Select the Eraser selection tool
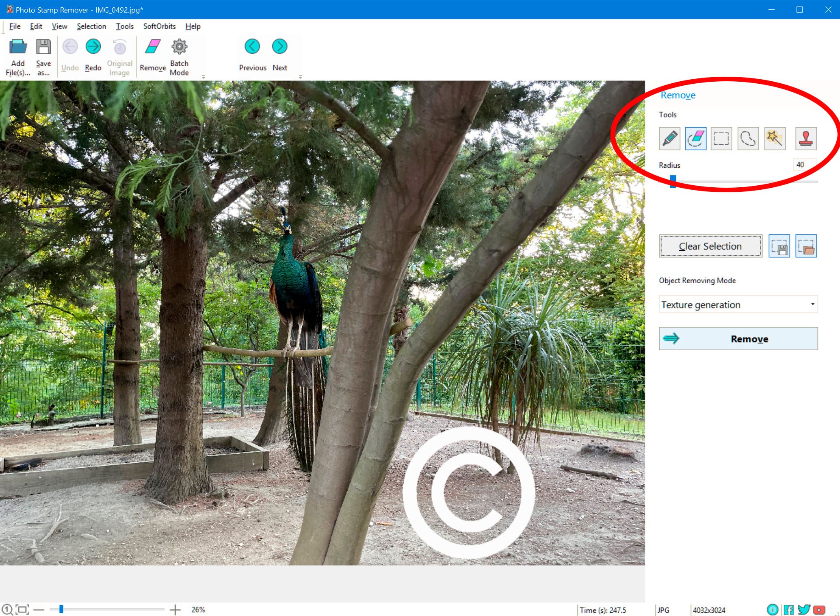Screen dimensions: 840x616 (x=697, y=138)
